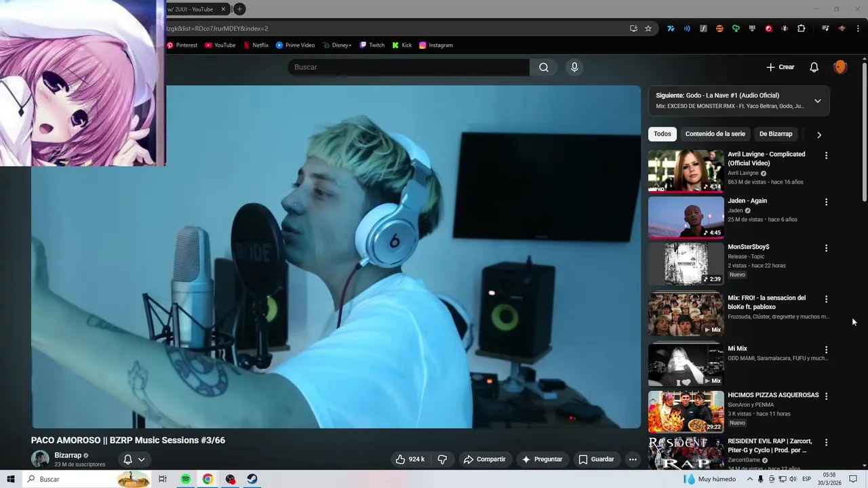Open Avril Lavigne Complicated video thumbnail
The width and height of the screenshot is (868, 488).
pos(686,171)
